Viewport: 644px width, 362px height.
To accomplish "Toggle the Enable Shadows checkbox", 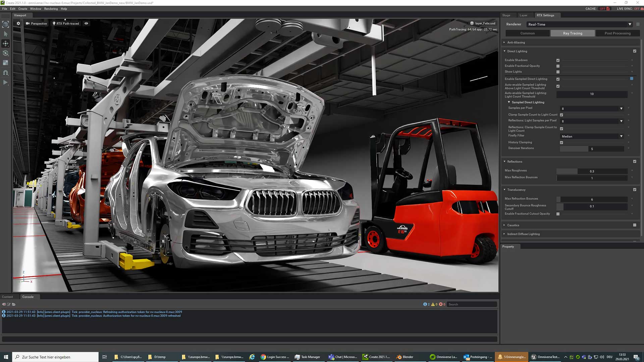I will click(558, 60).
